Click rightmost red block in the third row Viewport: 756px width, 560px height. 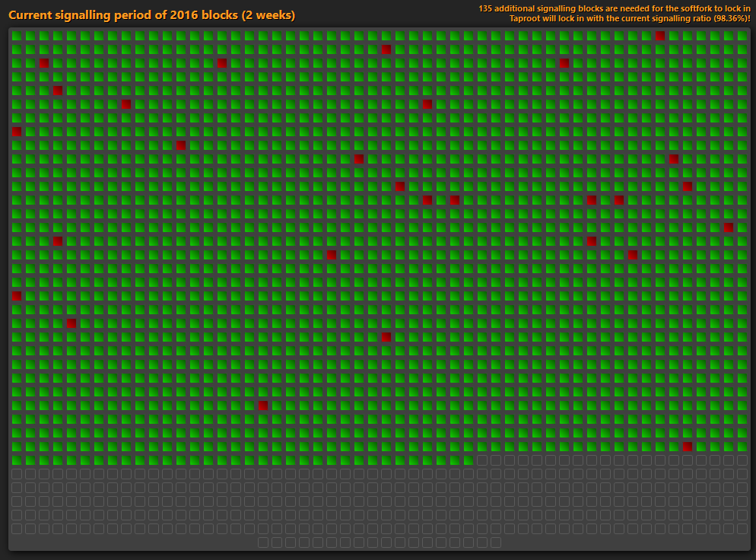[564, 63]
